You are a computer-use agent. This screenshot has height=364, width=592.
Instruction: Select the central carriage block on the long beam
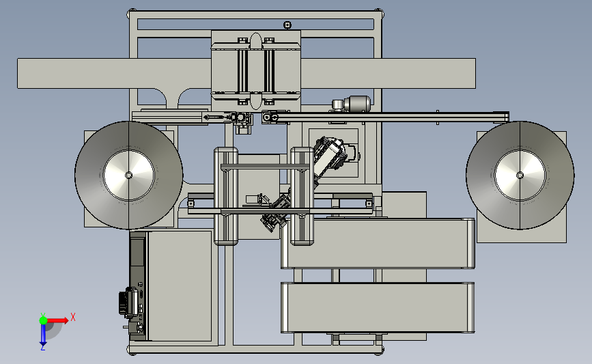point(256,71)
